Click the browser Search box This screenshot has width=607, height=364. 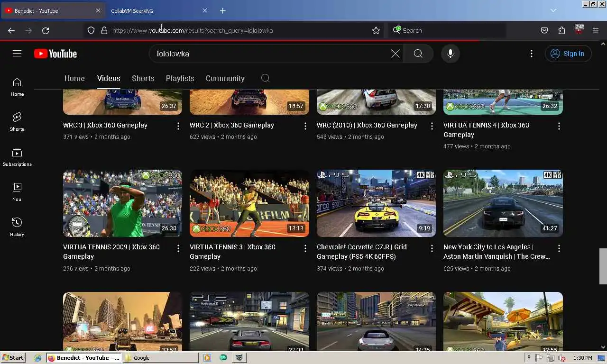447,30
